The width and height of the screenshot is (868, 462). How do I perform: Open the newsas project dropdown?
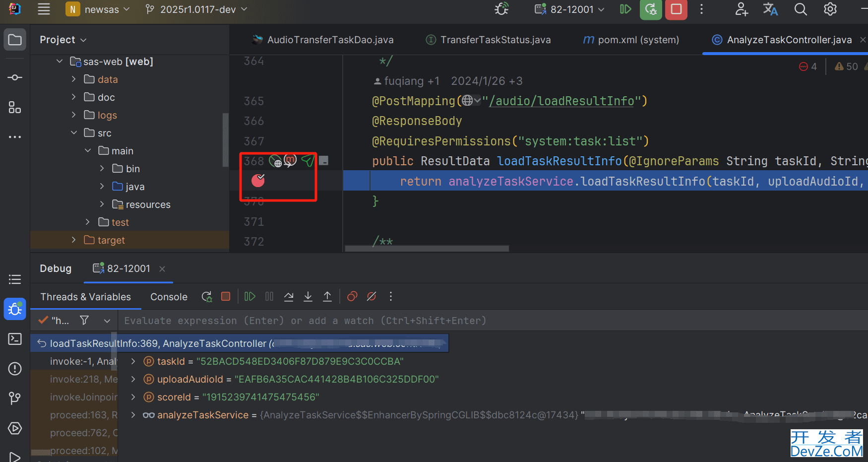pyautogui.click(x=98, y=9)
